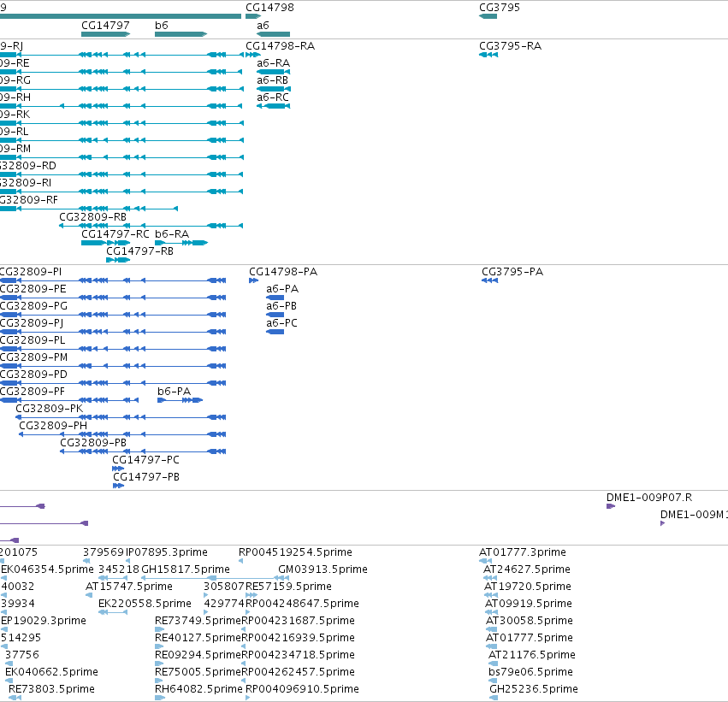Click EST label RE73749.5prime
The height and width of the screenshot is (702, 728).
coord(198,622)
